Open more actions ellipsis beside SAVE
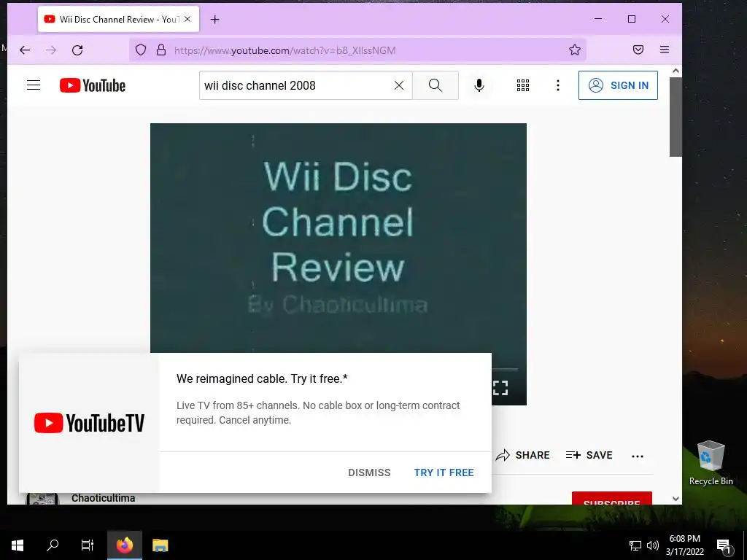 pyautogui.click(x=638, y=456)
